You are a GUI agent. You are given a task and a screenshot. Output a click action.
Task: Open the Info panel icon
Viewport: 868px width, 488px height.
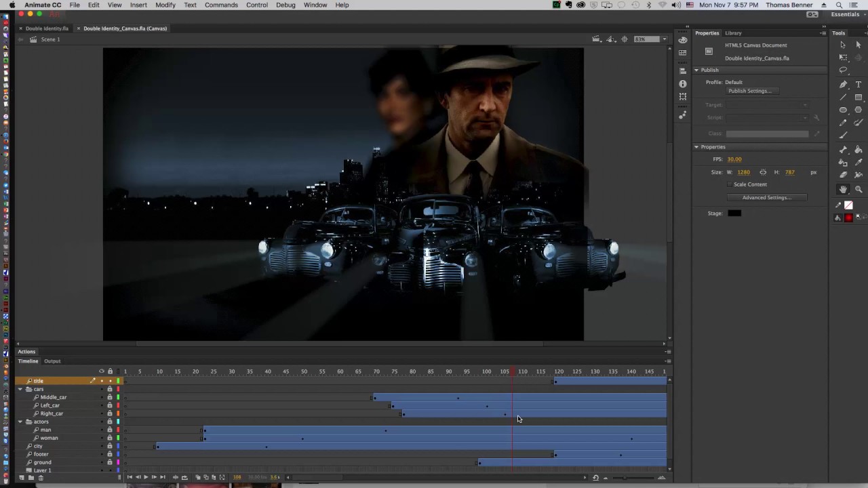[x=683, y=83]
